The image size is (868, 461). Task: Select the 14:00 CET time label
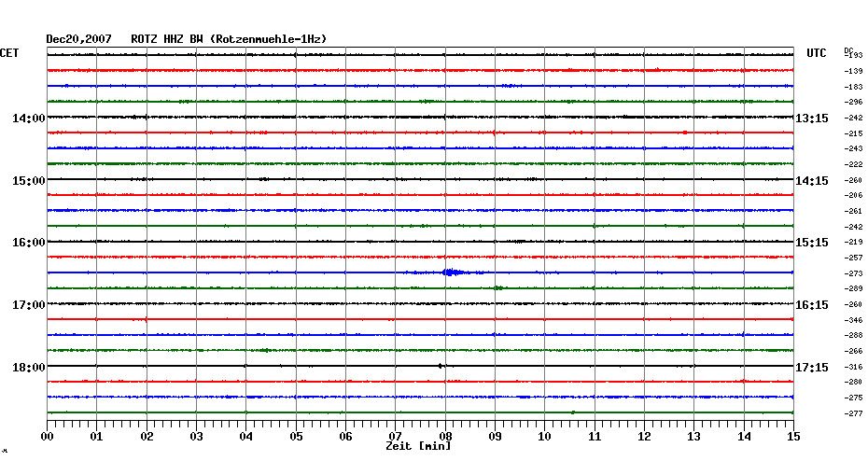[29, 118]
